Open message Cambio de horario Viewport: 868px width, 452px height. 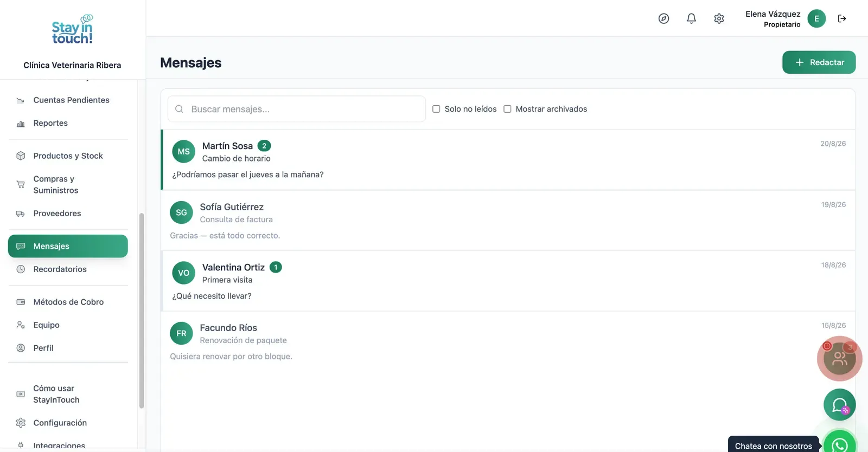click(508, 160)
